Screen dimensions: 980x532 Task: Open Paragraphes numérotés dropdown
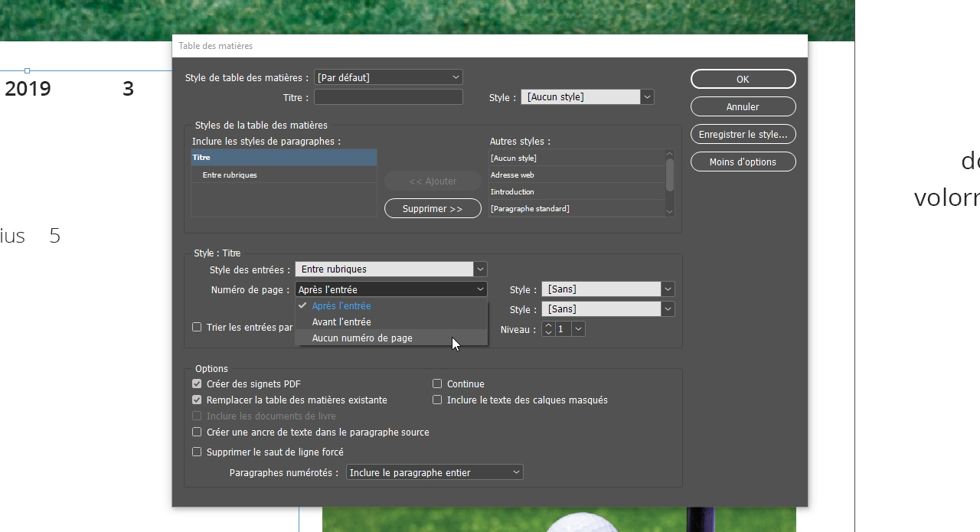[x=435, y=472]
